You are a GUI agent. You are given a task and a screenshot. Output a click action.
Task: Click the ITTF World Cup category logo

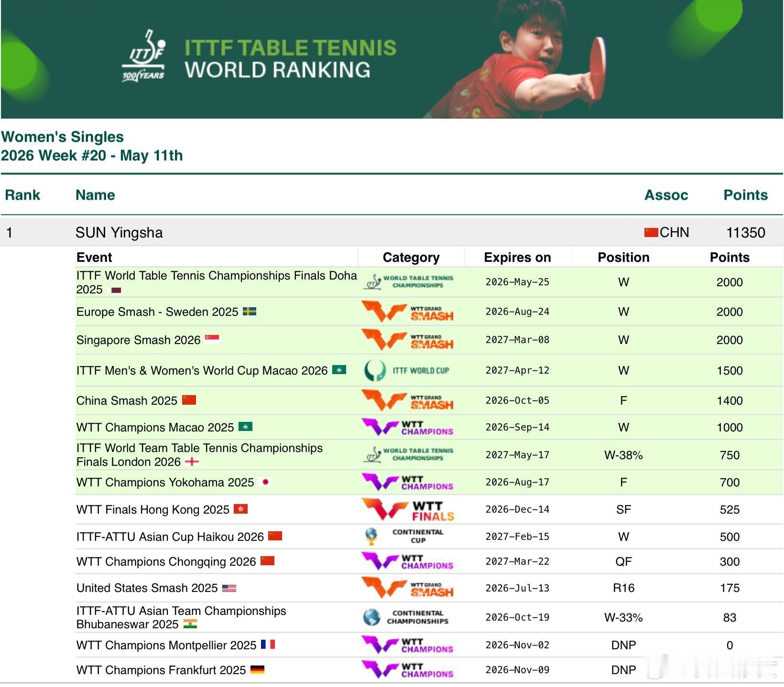pos(407,370)
